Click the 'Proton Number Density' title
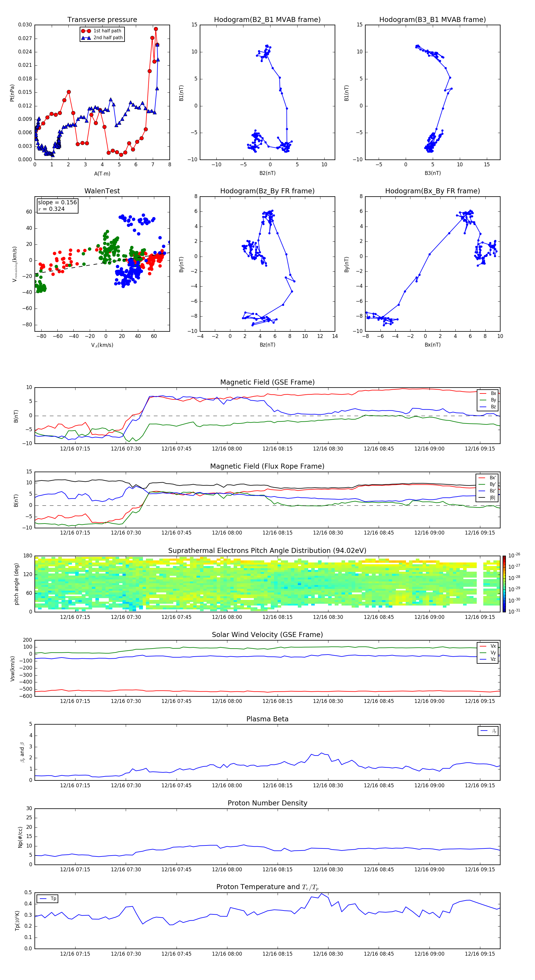The height and width of the screenshot is (980, 535). click(267, 803)
